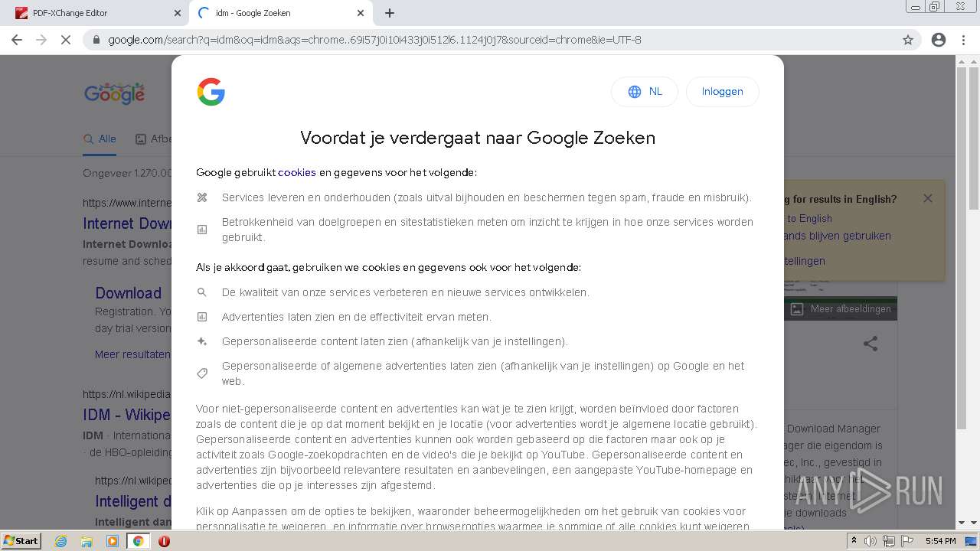Open the volume control in tray

871,541
